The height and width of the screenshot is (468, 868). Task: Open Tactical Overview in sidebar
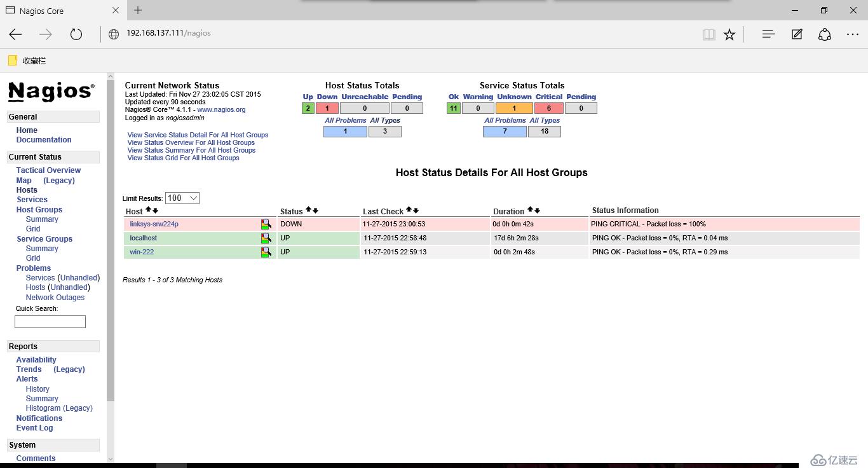tap(48, 170)
